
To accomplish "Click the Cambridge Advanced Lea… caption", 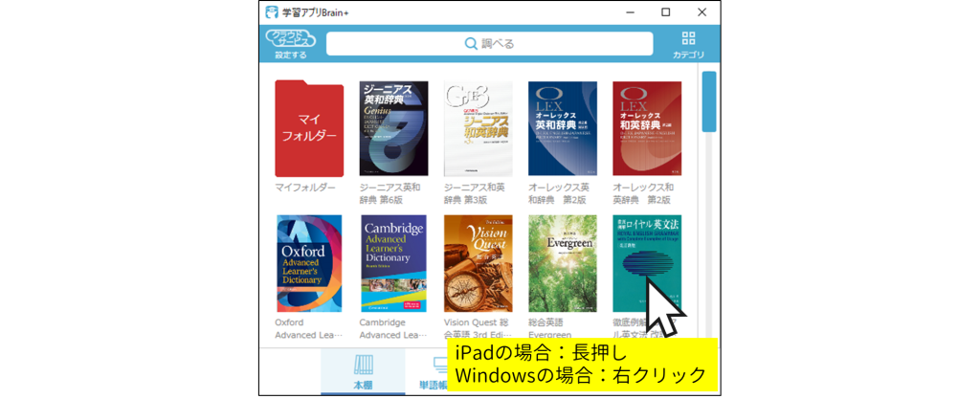I will (393, 328).
